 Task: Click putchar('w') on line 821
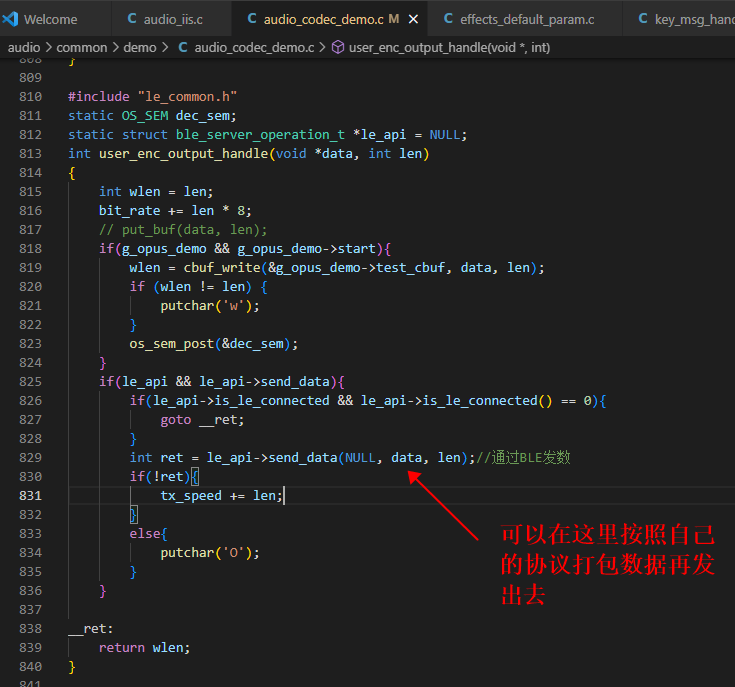pos(210,306)
